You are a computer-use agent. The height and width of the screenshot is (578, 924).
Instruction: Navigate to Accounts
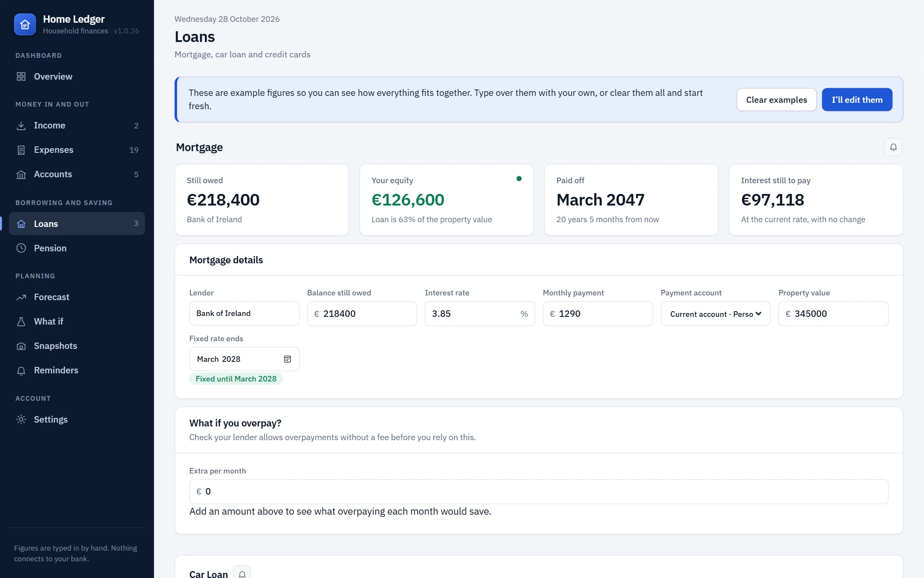point(77,174)
